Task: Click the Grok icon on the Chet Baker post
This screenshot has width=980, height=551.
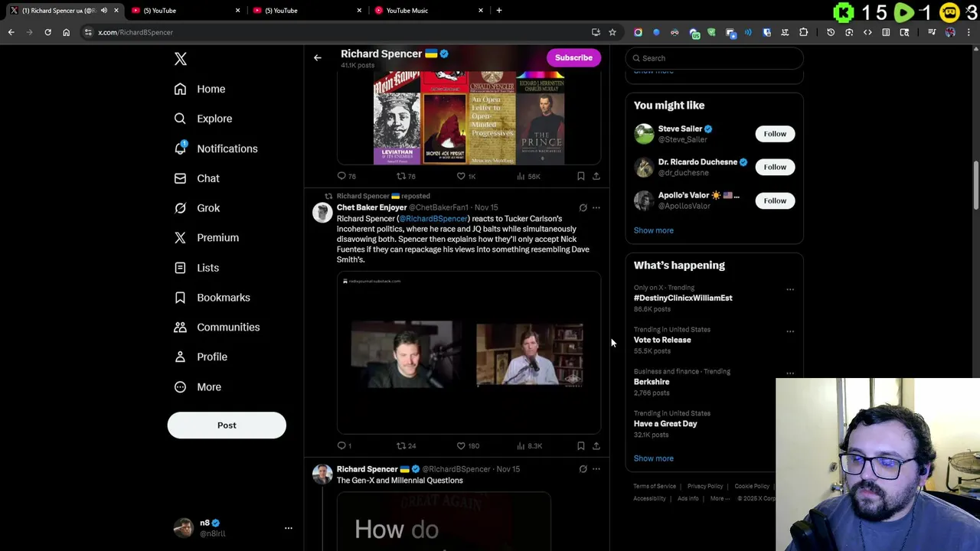Action: pos(583,207)
